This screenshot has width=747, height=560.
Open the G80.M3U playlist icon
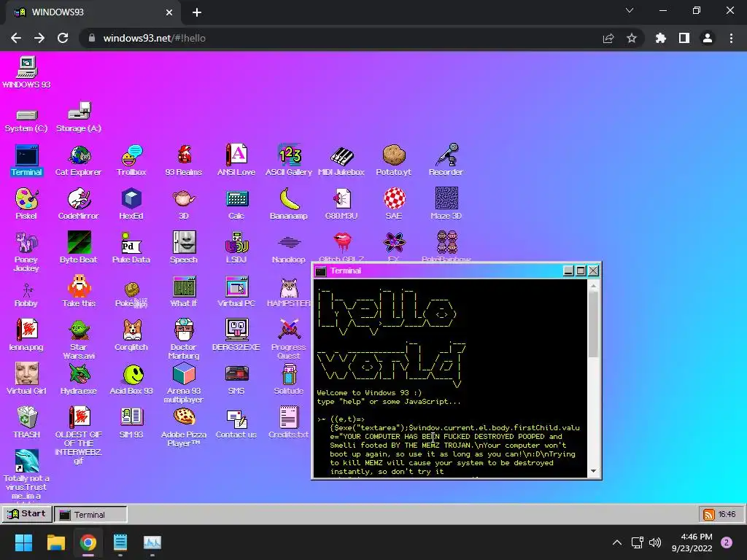point(341,199)
